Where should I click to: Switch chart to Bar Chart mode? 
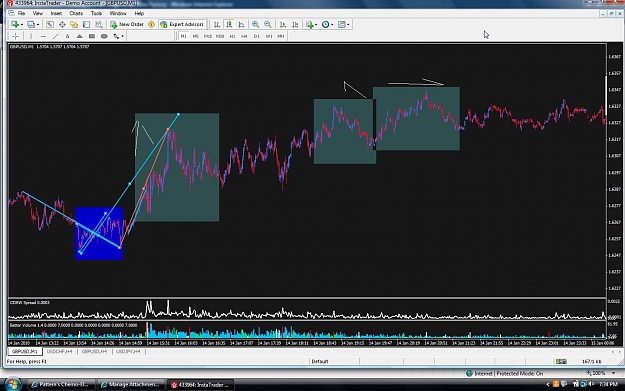216,24
